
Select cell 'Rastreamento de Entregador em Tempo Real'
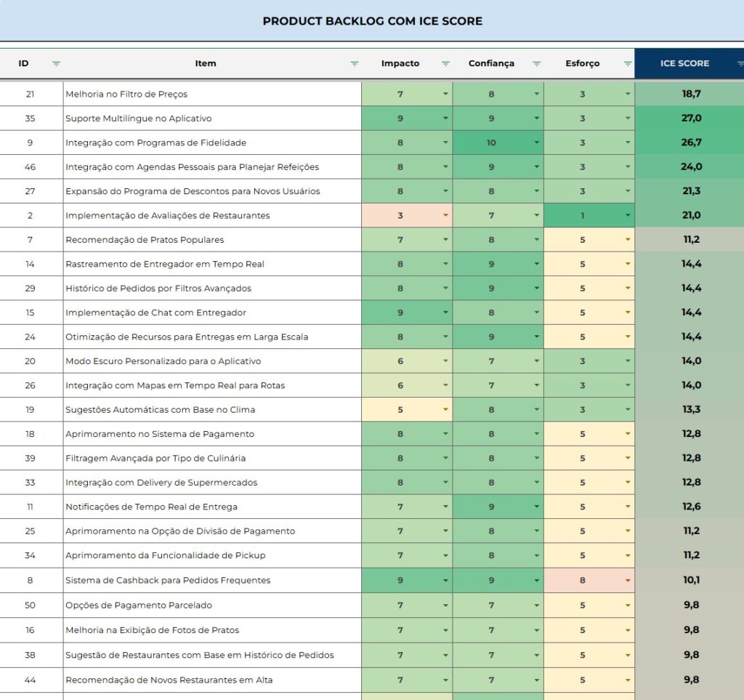point(212,264)
